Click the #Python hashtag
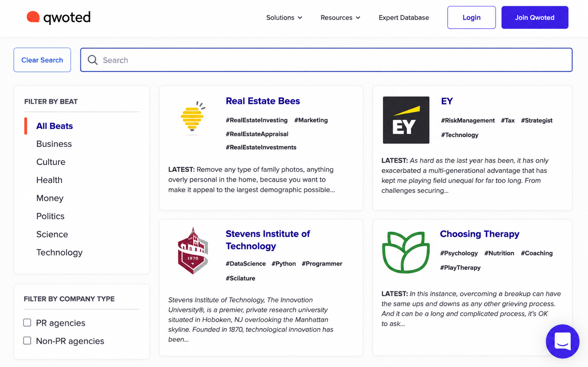This screenshot has width=588, height=367. (284, 264)
